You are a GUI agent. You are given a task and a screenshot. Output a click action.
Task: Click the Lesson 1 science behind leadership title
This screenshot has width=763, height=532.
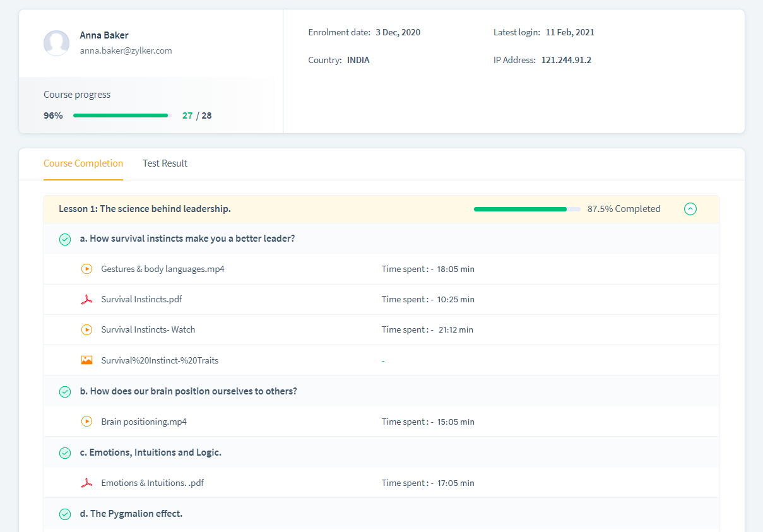click(145, 209)
